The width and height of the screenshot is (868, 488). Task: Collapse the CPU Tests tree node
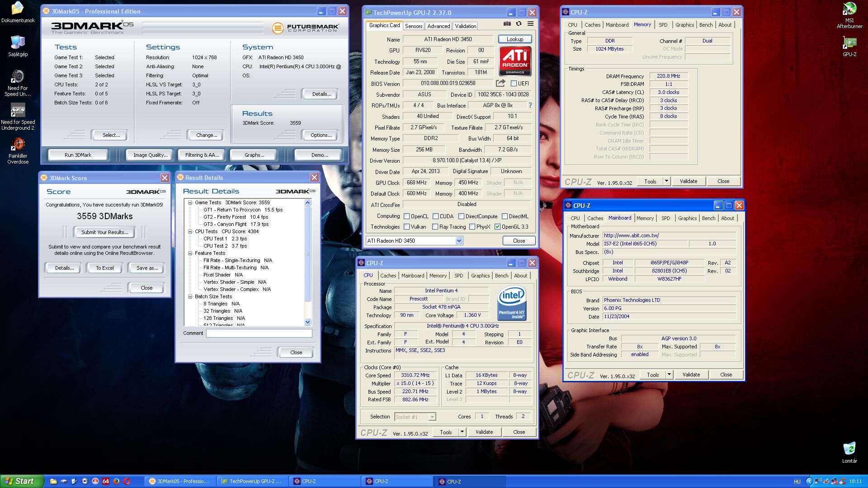[190, 231]
